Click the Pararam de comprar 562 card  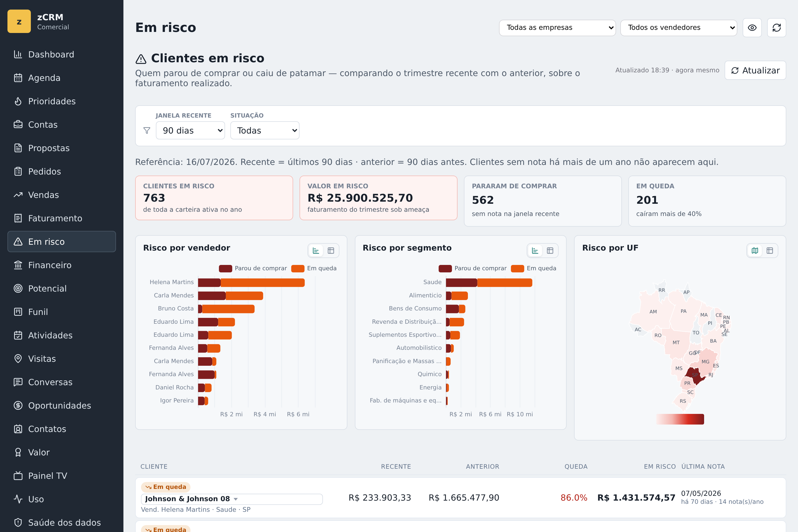(x=543, y=201)
